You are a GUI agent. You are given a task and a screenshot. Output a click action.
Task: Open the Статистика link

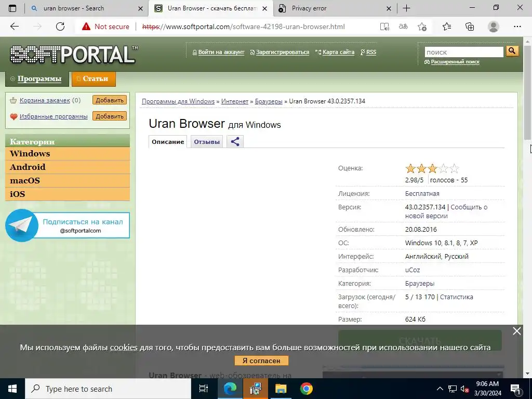click(456, 297)
